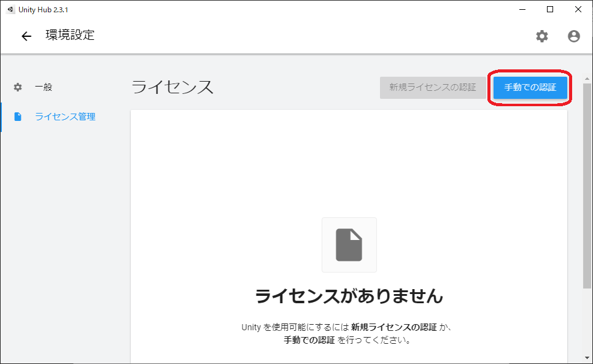Click the gear icon beside 一般
The height and width of the screenshot is (364, 593).
(x=18, y=87)
